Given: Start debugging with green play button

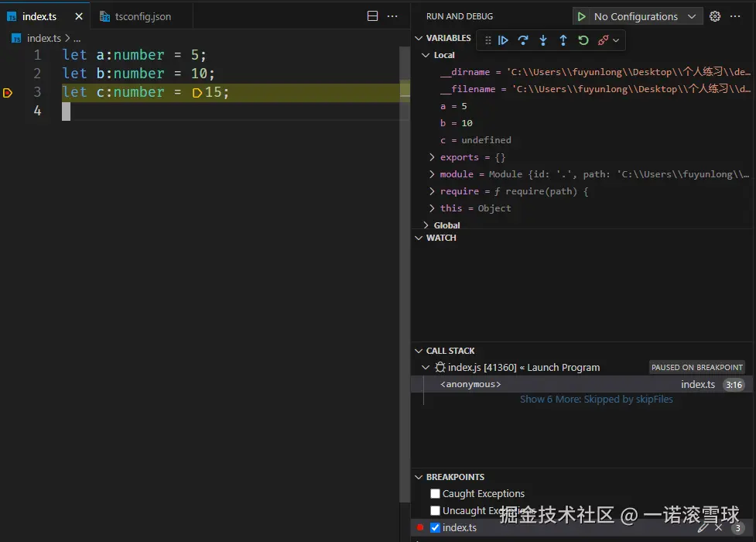Looking at the screenshot, I should click(x=581, y=16).
